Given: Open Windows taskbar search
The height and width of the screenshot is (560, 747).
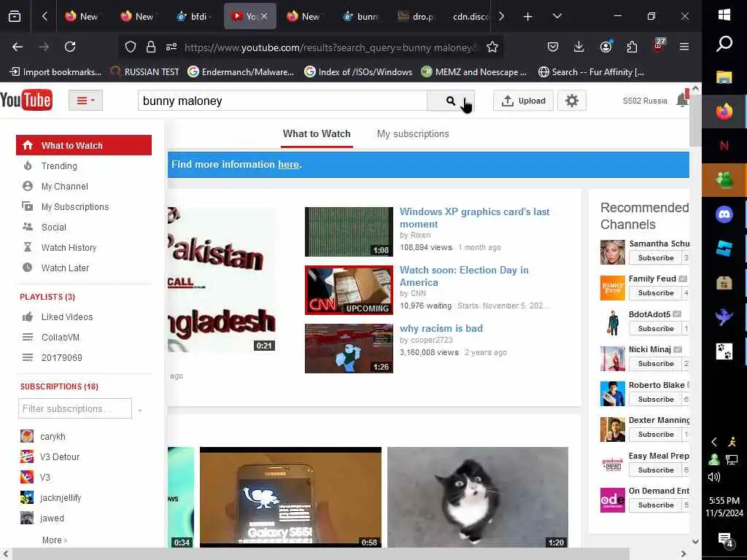Looking at the screenshot, I should coord(724,44).
